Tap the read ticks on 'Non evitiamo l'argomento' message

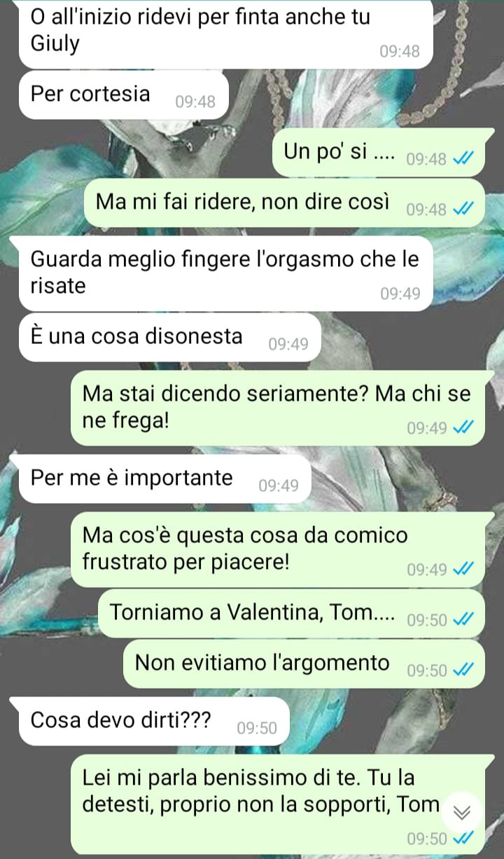pos(463,670)
